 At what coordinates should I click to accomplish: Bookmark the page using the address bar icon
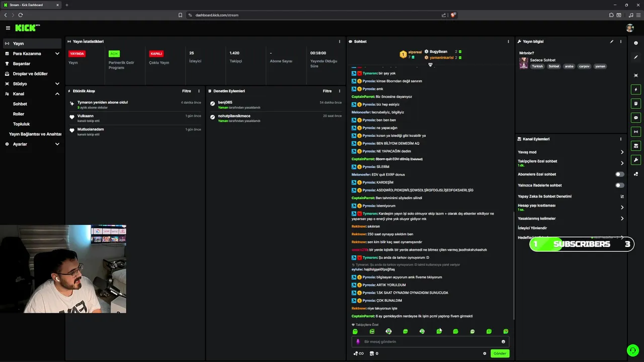pyautogui.click(x=180, y=15)
